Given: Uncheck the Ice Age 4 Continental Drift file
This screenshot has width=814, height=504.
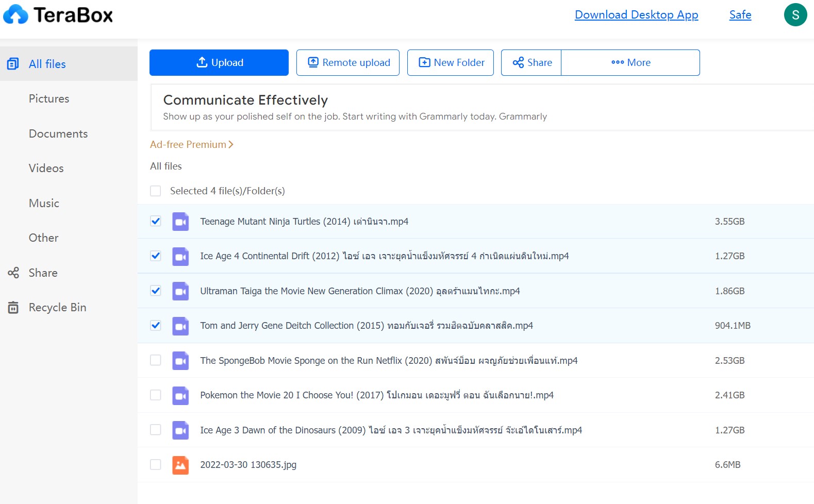Looking at the screenshot, I should 155,256.
